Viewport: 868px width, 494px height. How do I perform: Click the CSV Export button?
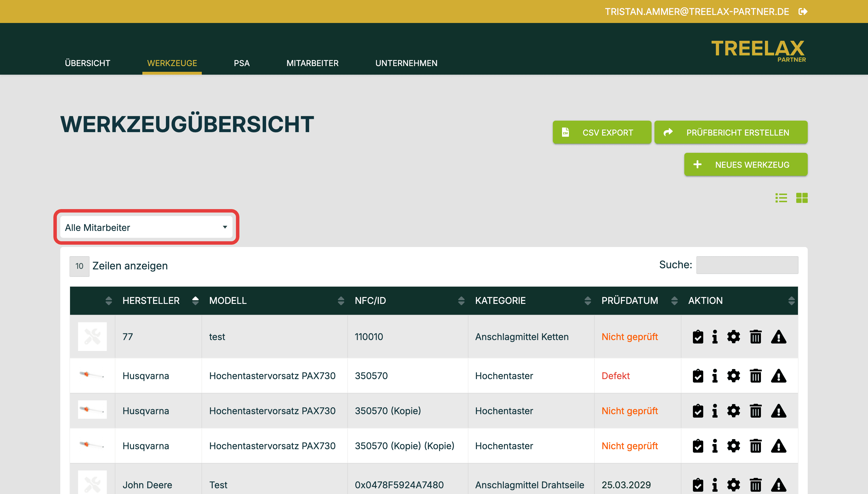tap(602, 132)
